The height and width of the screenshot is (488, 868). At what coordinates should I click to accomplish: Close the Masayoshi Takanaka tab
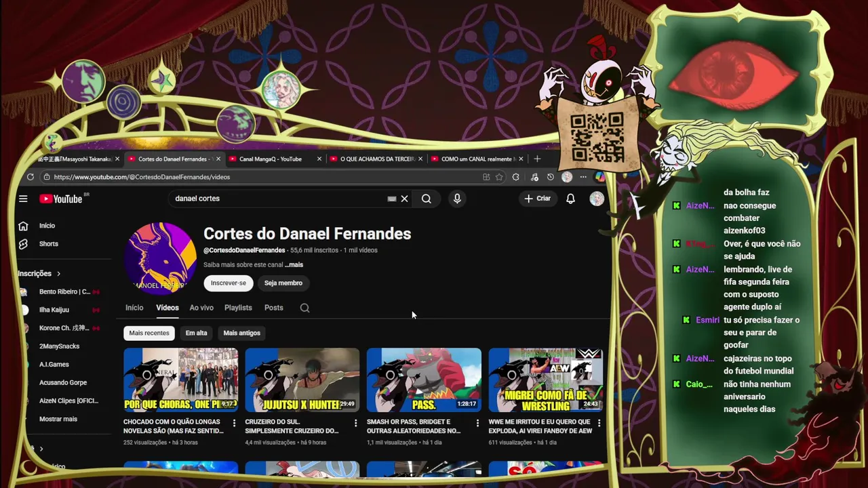point(117,159)
